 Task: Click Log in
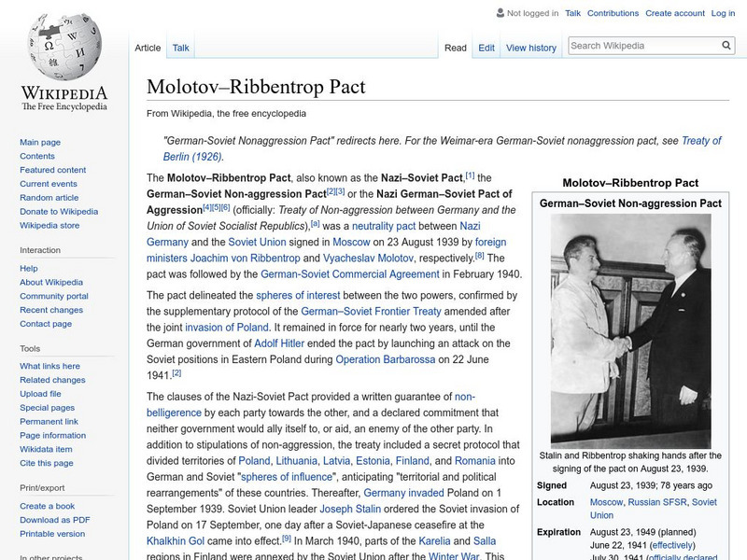tap(723, 13)
